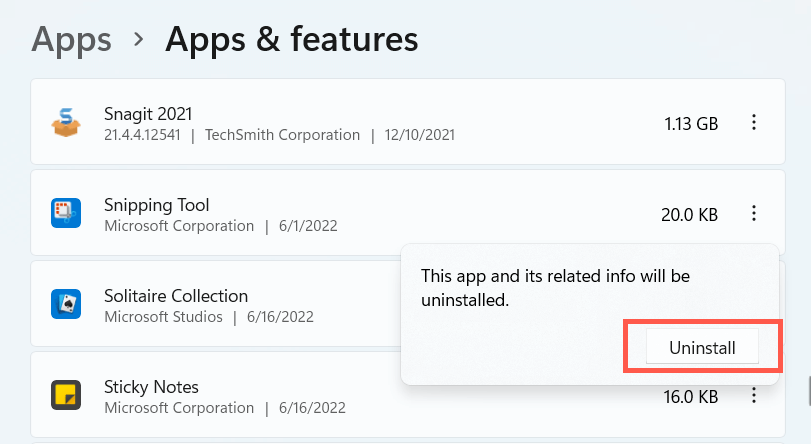Click the breadcrumb chevron arrow
Screen dimensions: 811x444
click(139, 41)
